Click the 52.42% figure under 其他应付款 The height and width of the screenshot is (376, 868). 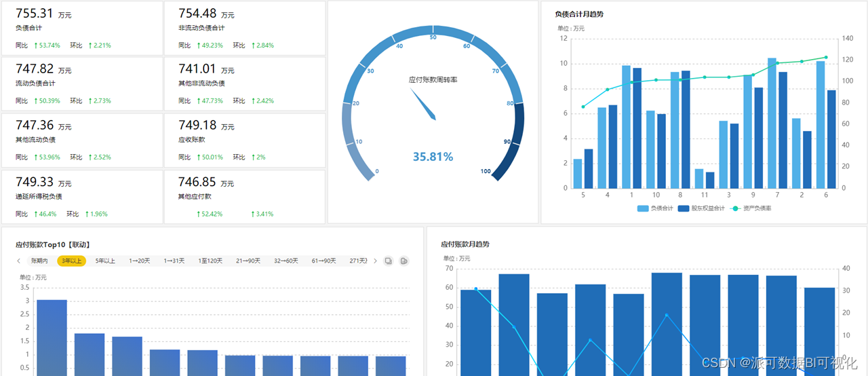coord(212,214)
